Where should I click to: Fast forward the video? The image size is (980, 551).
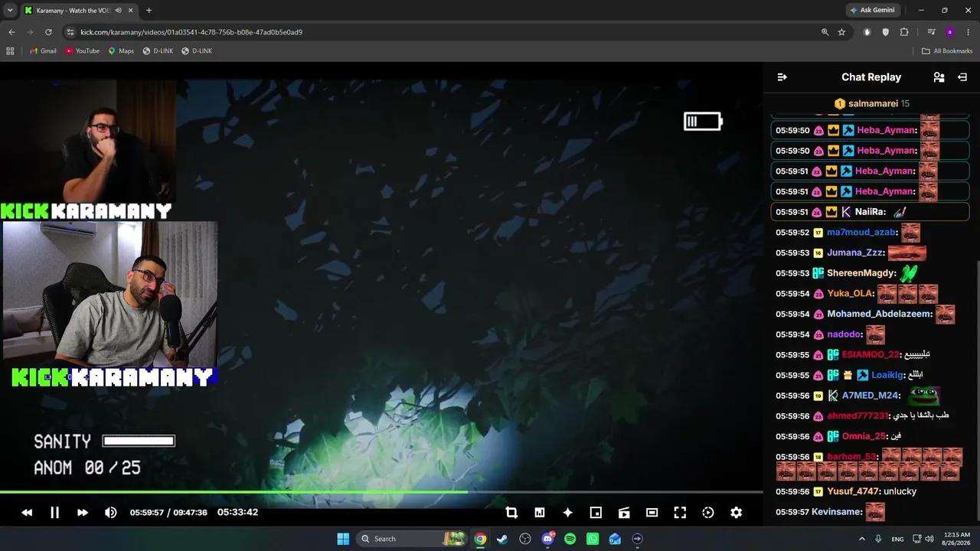coord(83,513)
